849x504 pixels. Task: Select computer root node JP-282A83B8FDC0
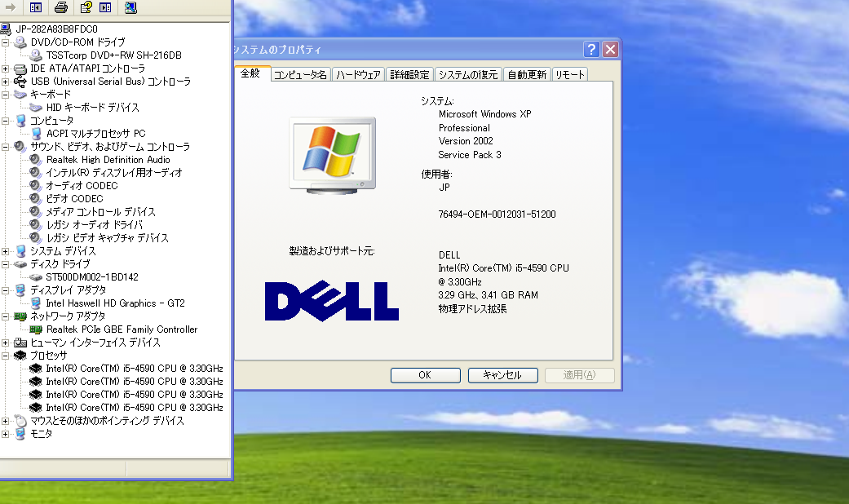tap(56, 29)
